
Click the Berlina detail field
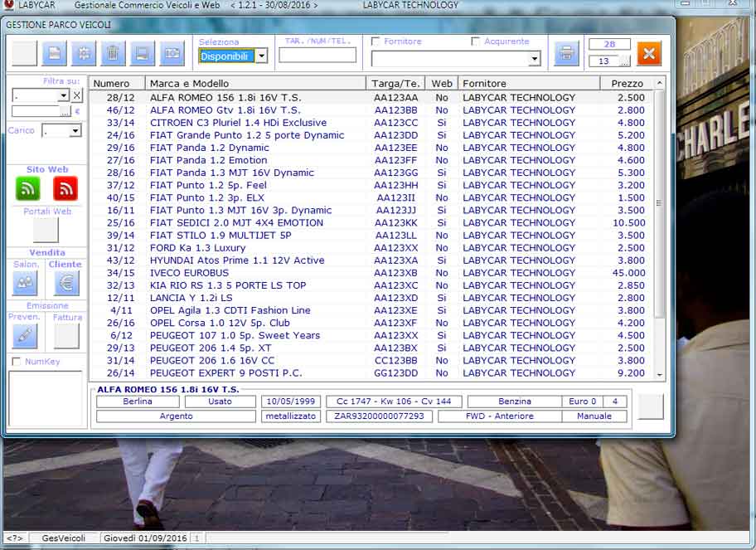(x=138, y=402)
